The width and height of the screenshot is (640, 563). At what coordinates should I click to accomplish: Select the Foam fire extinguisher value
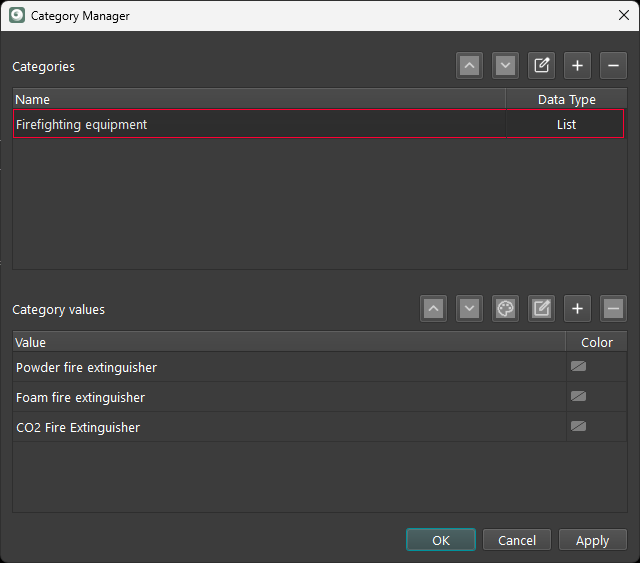pos(288,397)
